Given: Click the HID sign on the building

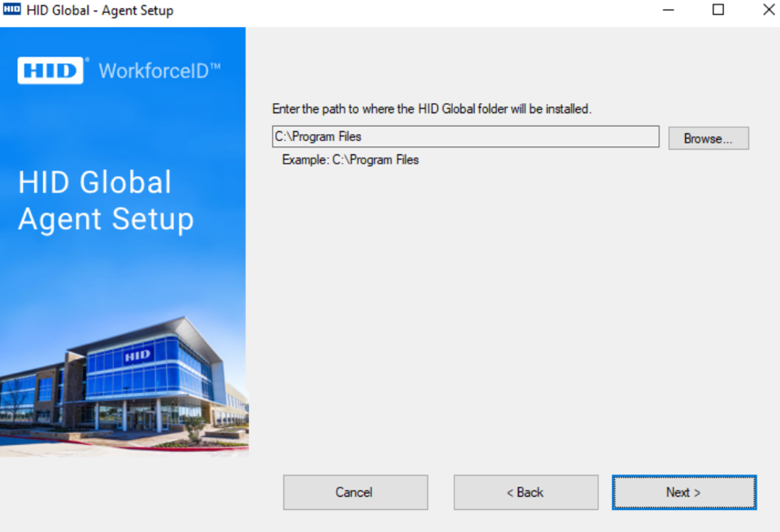Looking at the screenshot, I should point(137,356).
